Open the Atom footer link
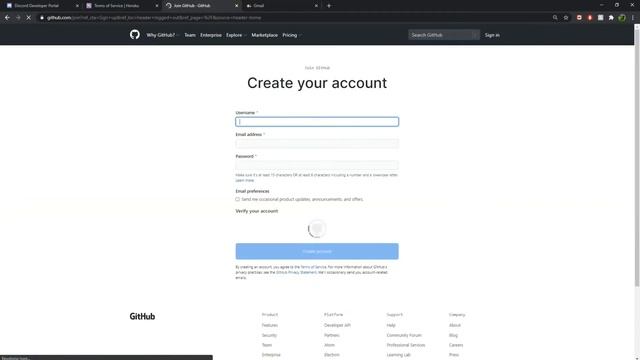 point(329,345)
